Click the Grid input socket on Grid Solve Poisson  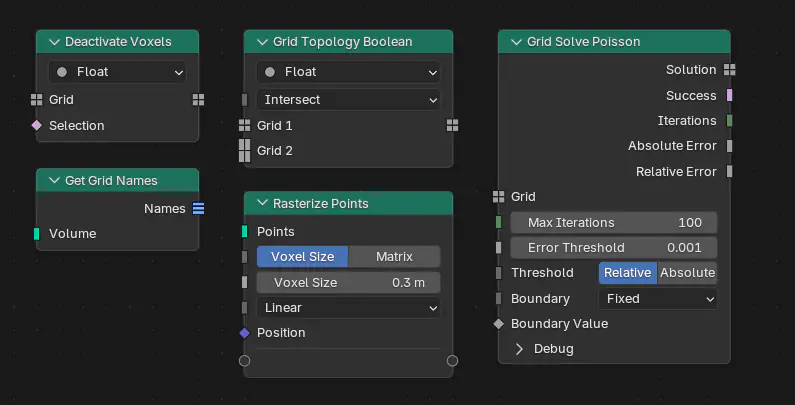click(498, 197)
